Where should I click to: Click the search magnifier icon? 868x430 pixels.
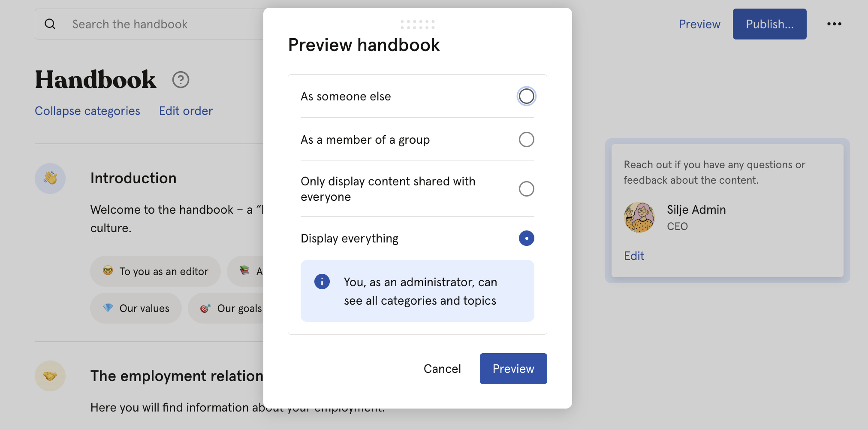[50, 24]
